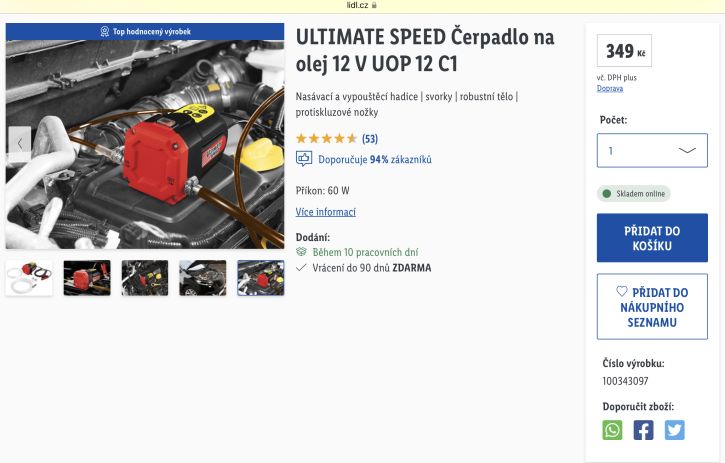Share product on Twitter icon
Image resolution: width=725 pixels, height=463 pixels.
coord(675,430)
